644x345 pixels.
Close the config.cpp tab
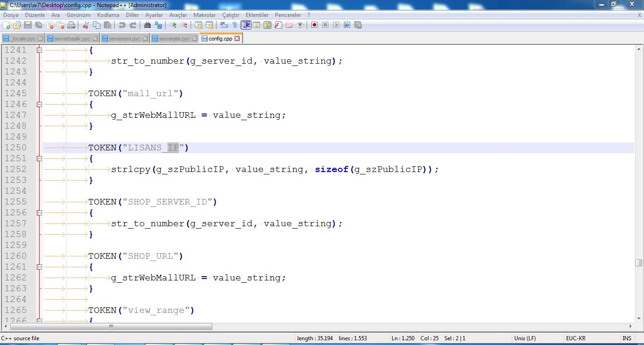coord(237,39)
